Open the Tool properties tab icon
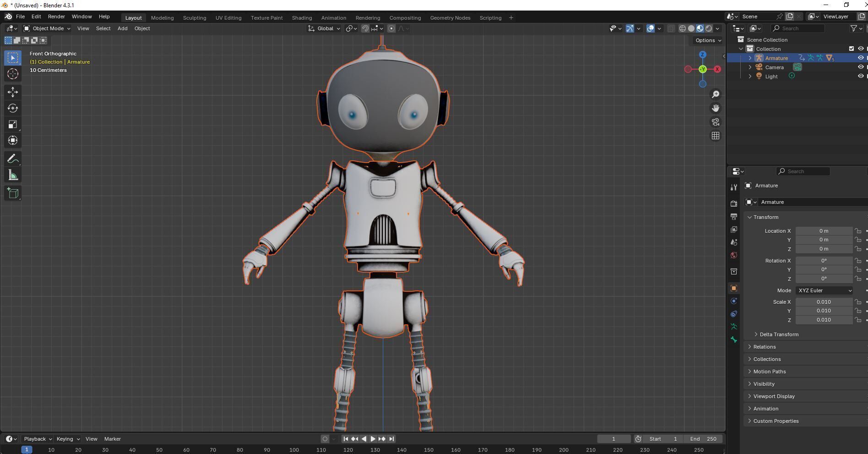868x454 pixels. point(734,187)
